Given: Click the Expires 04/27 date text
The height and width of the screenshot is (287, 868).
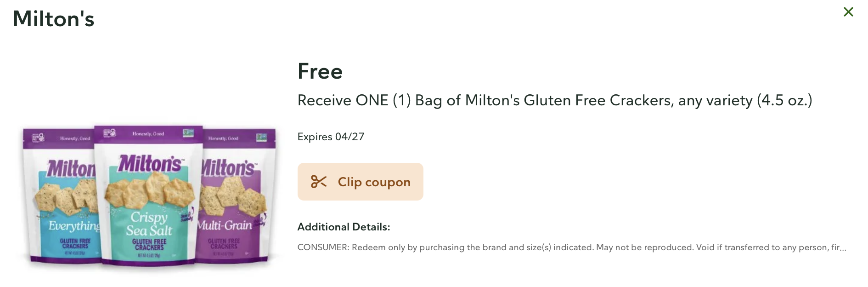Looking at the screenshot, I should coord(331,137).
